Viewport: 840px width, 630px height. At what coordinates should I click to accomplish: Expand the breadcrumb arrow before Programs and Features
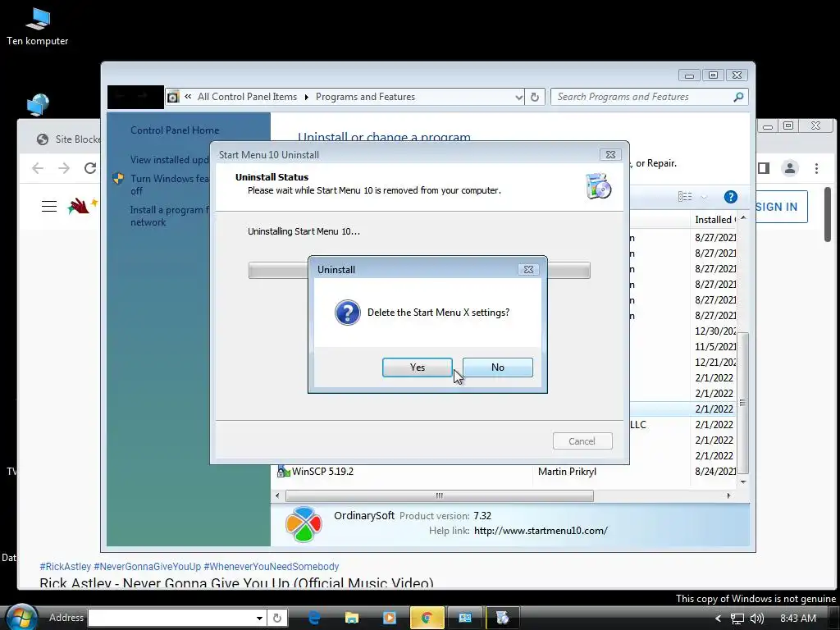[307, 97]
